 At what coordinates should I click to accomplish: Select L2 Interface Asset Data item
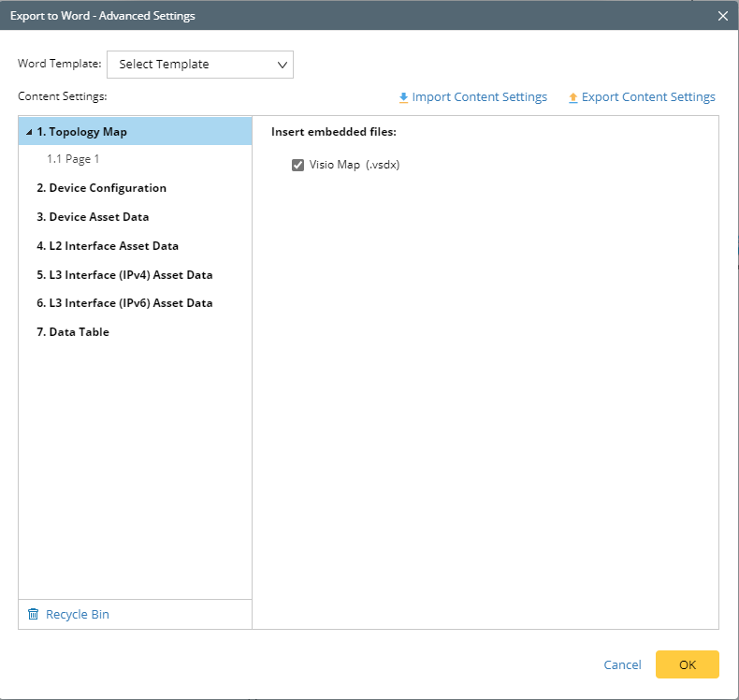coord(108,246)
